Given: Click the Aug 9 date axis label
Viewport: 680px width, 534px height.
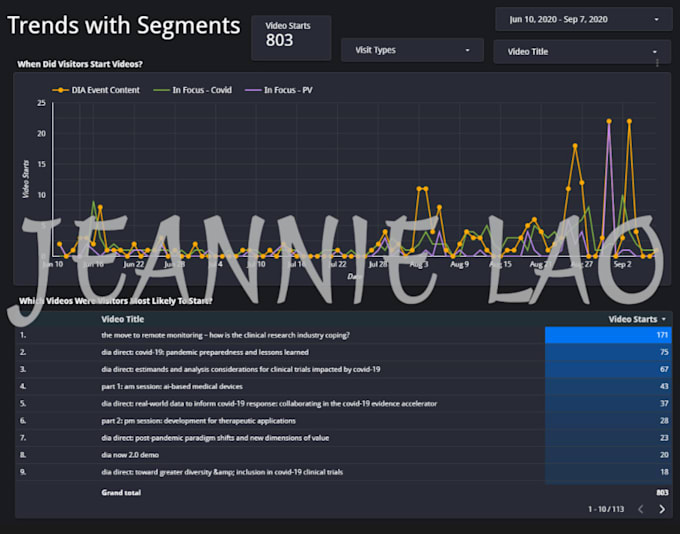Looking at the screenshot, I should (x=460, y=264).
